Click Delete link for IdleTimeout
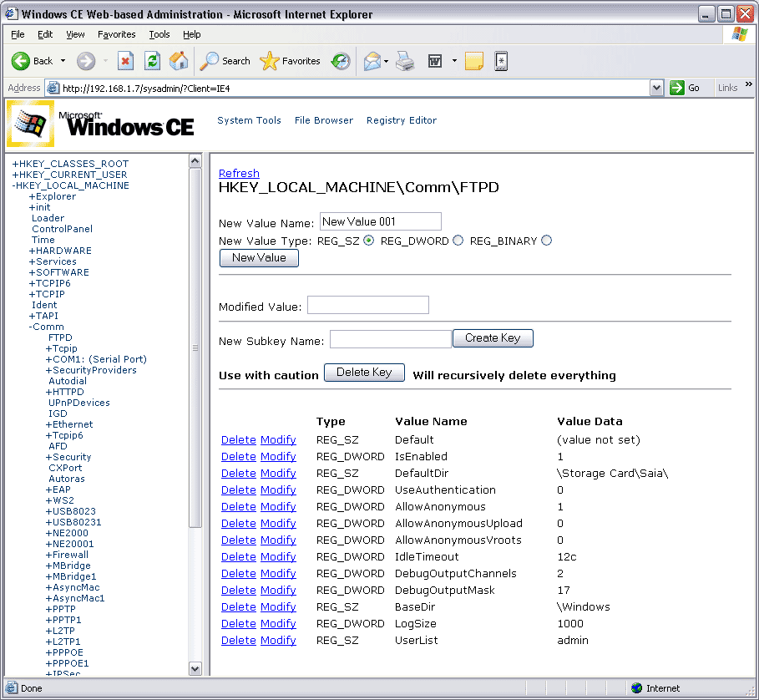This screenshot has height=700, width=759. coord(238,556)
